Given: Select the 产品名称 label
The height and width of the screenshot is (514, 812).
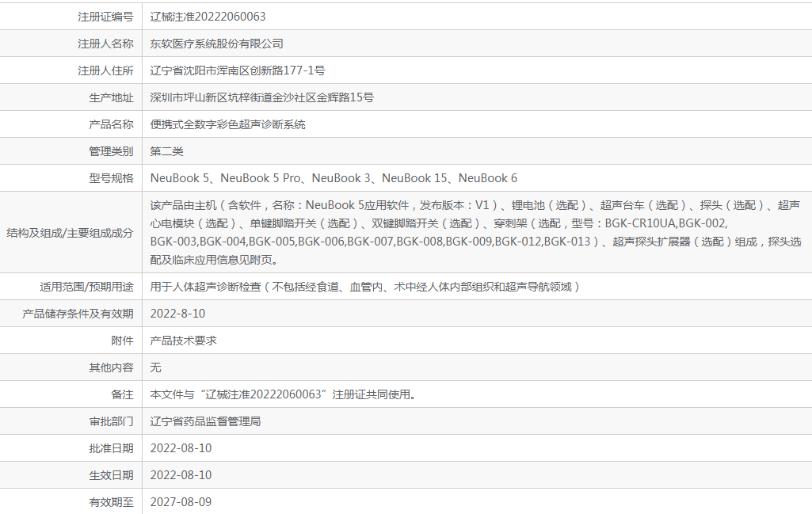Looking at the screenshot, I should click(x=112, y=124).
